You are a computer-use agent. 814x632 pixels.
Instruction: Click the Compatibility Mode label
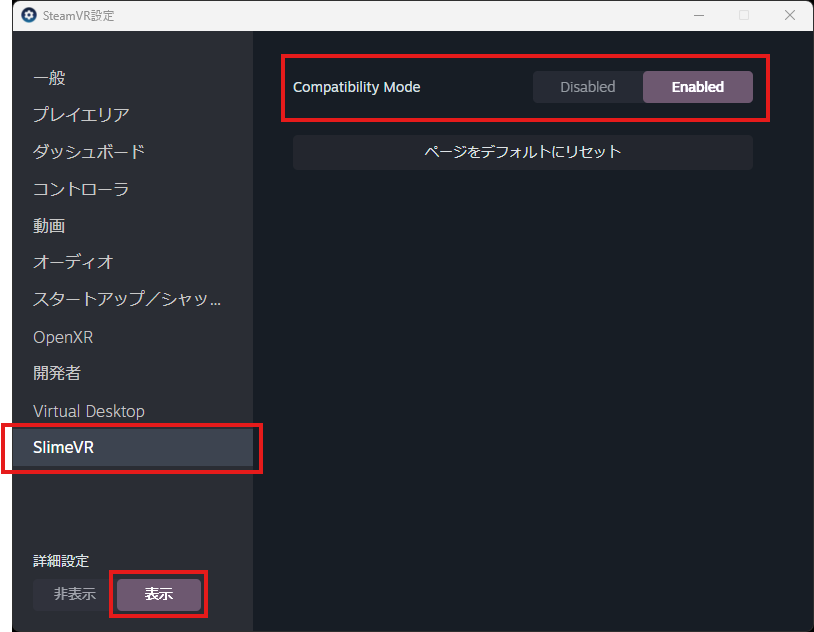[x=357, y=87]
